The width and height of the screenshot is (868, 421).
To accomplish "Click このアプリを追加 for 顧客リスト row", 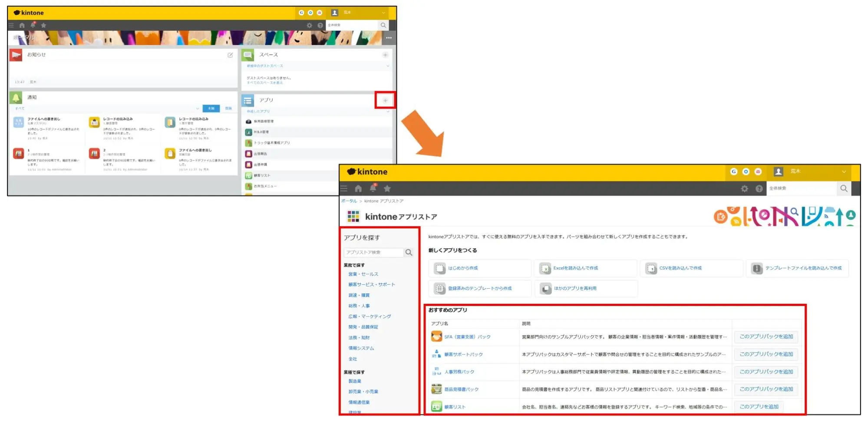I will (759, 407).
